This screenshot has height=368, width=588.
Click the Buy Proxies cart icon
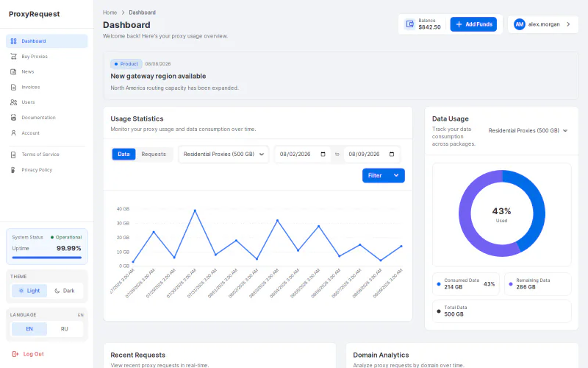(13, 57)
